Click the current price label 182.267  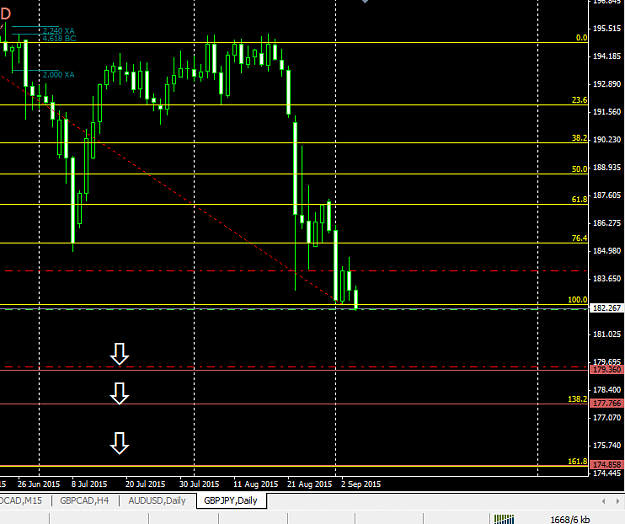coord(606,308)
